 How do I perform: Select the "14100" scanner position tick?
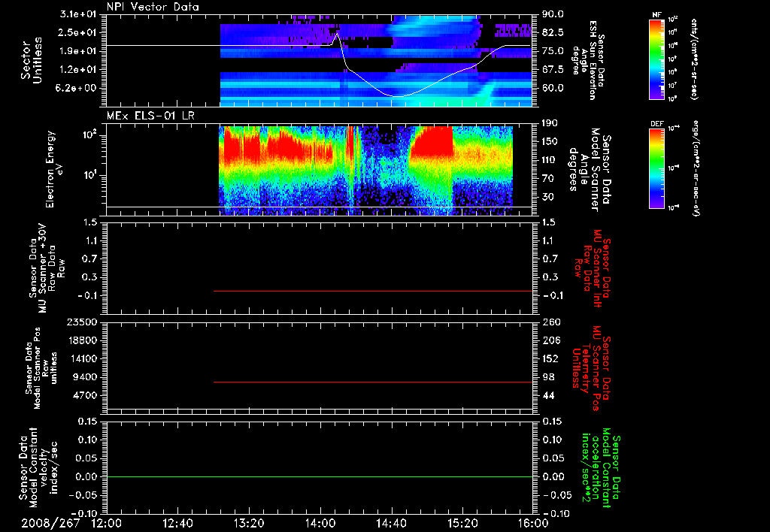(x=83, y=358)
